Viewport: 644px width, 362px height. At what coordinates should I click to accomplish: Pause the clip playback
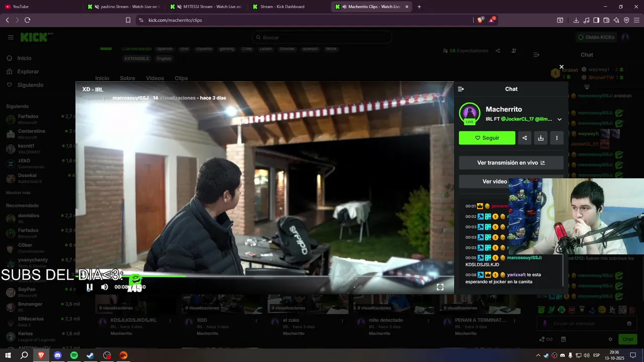point(90,287)
